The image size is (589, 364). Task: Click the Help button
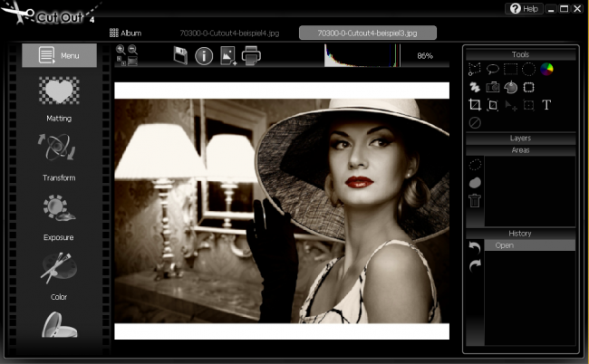pyautogui.click(x=524, y=8)
